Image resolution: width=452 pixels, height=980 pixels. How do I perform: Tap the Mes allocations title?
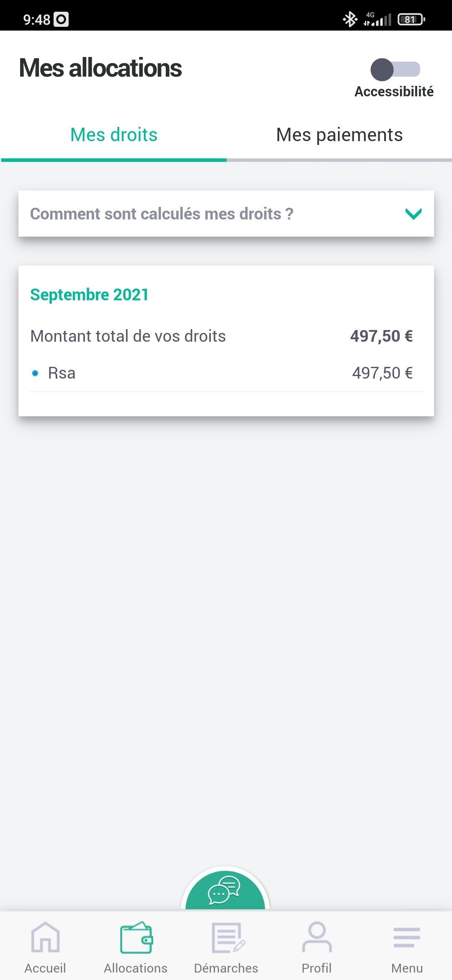pyautogui.click(x=100, y=68)
